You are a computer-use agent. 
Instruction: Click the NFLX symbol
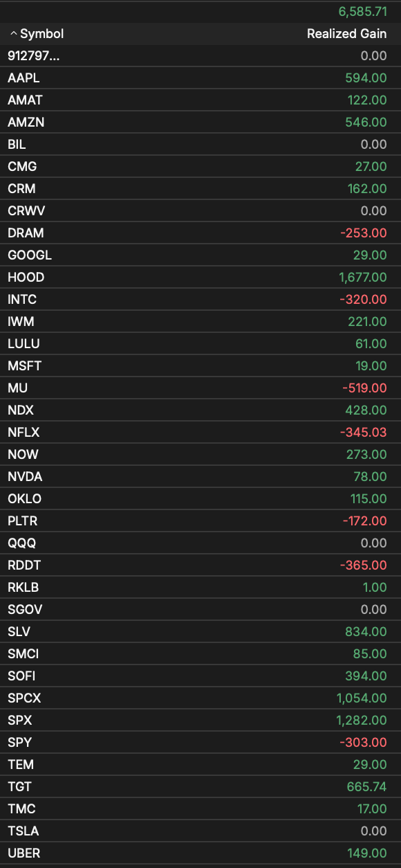tap(24, 433)
